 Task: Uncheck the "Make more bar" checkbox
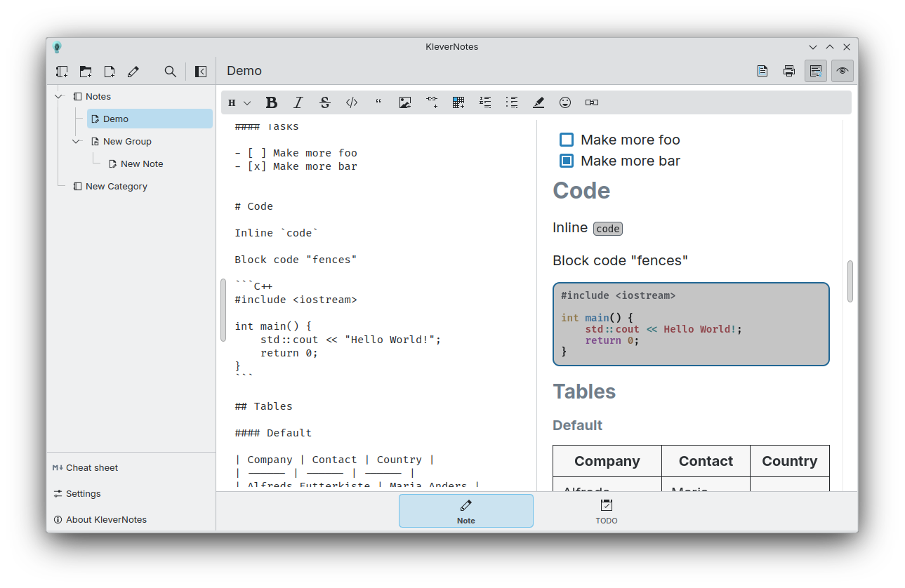(x=567, y=161)
